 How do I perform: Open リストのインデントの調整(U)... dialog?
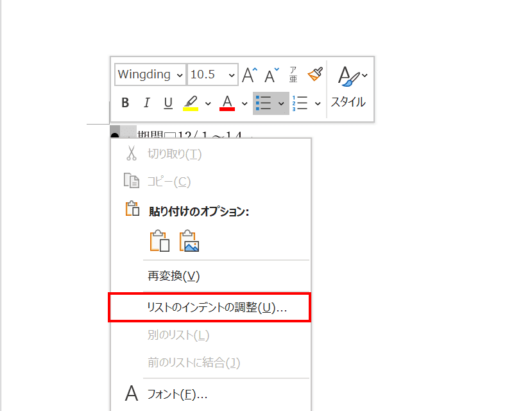[210, 308]
